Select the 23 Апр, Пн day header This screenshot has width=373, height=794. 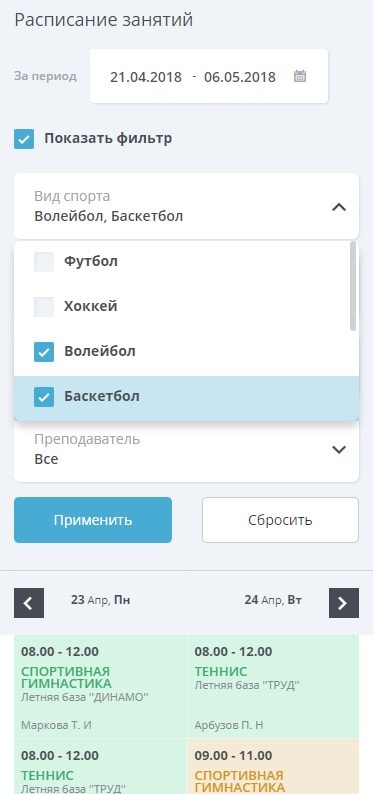point(101,601)
